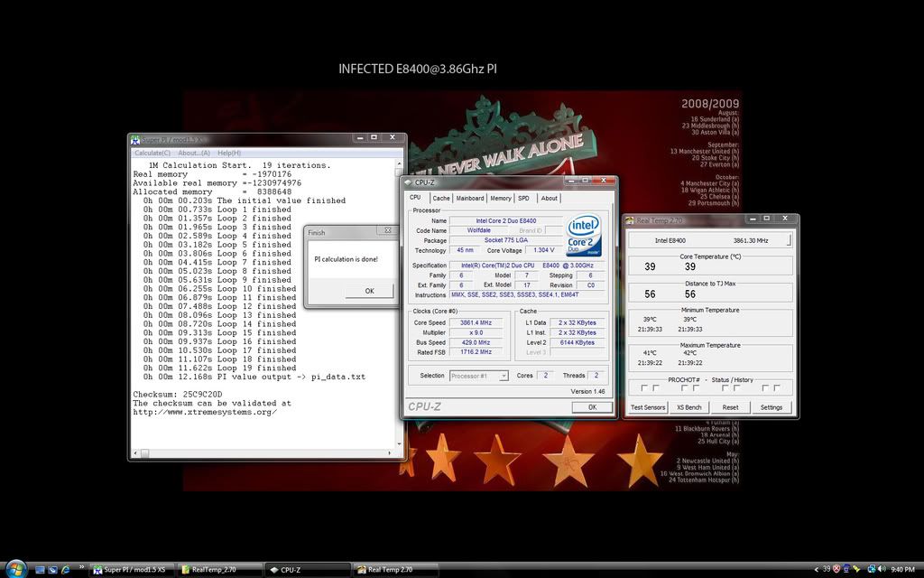The height and width of the screenshot is (578, 924).
Task: Switch to About tab in CPU-Z
Action: click(x=550, y=198)
